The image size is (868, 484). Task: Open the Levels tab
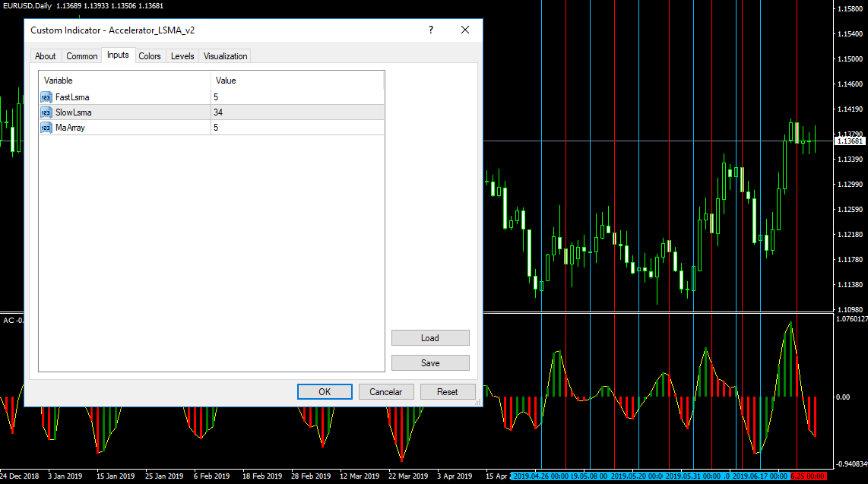[x=182, y=56]
